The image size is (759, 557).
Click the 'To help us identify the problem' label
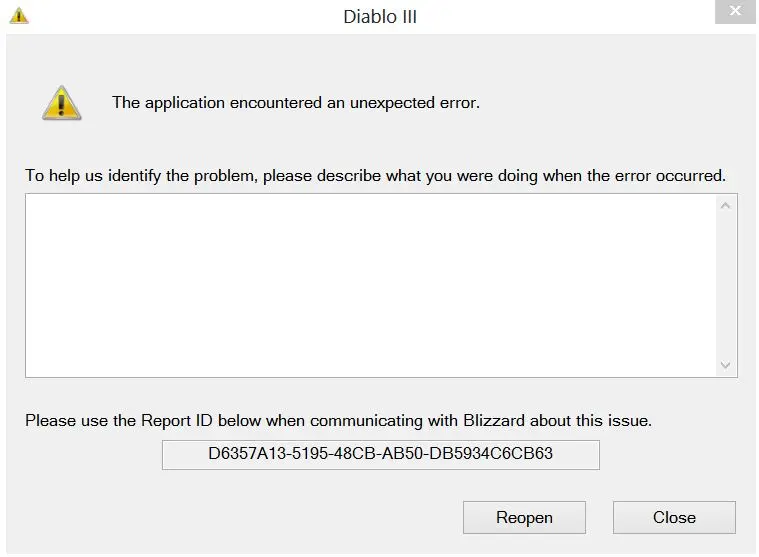click(375, 176)
